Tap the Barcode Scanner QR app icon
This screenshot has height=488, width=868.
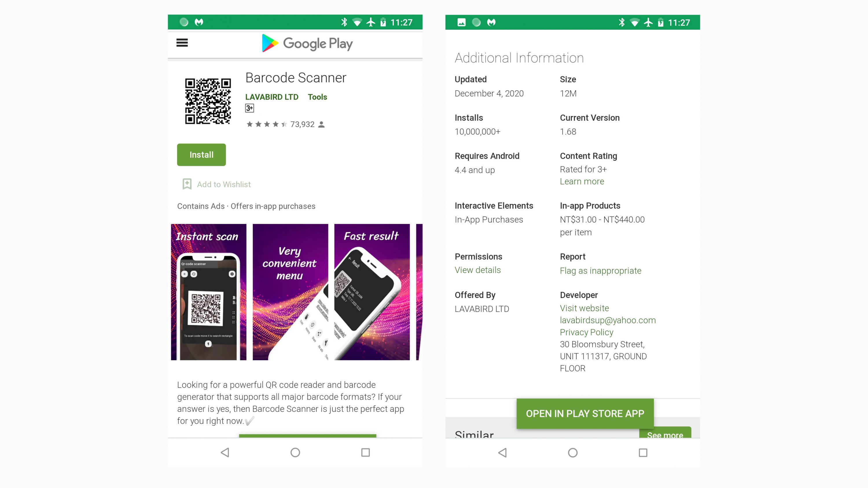pos(208,101)
